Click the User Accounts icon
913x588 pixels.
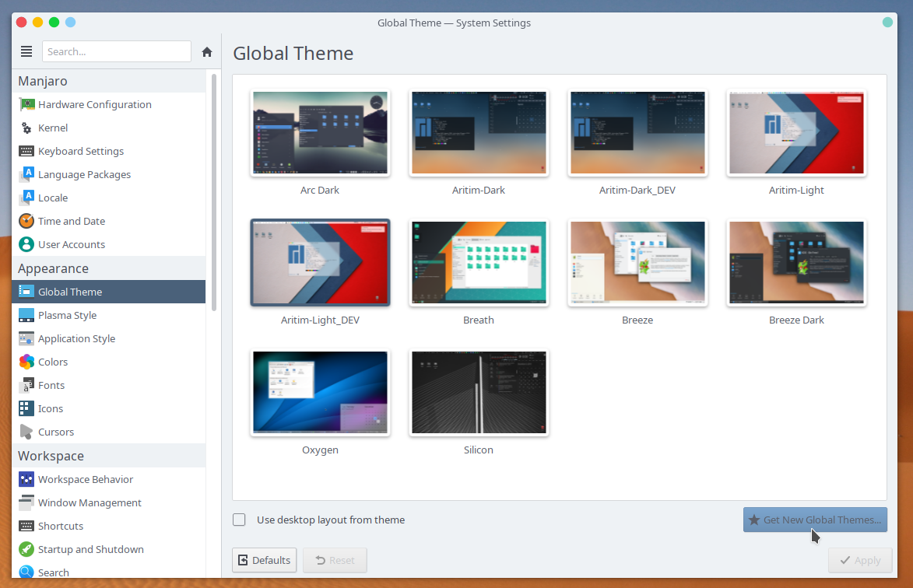coord(26,244)
